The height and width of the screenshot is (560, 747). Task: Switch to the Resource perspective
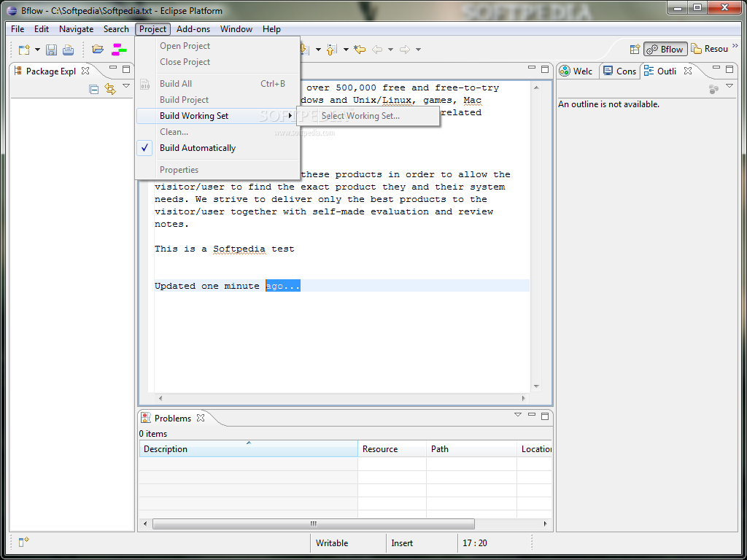click(x=710, y=49)
